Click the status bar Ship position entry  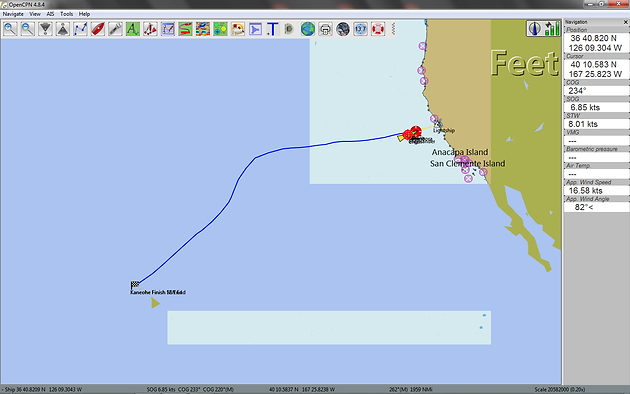pyautogui.click(x=43, y=390)
